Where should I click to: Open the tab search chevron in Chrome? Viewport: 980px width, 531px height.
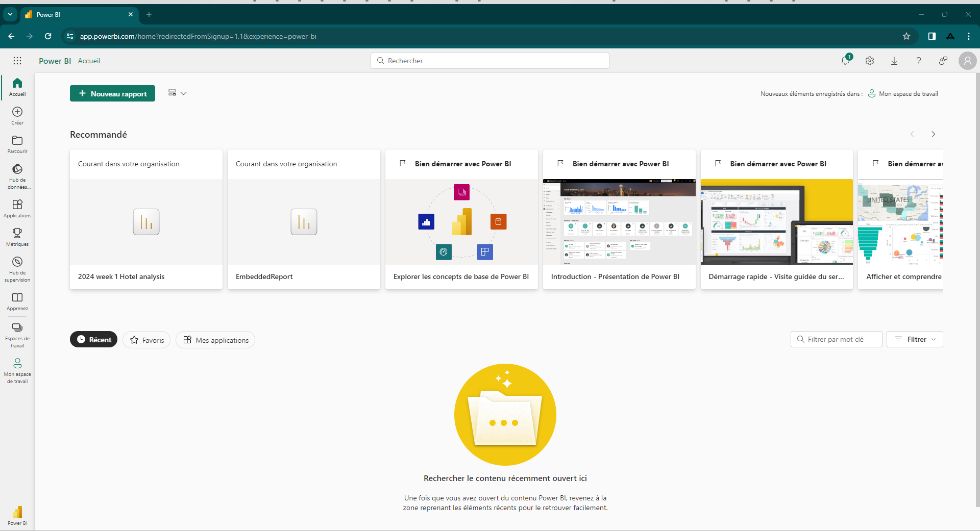pos(10,14)
